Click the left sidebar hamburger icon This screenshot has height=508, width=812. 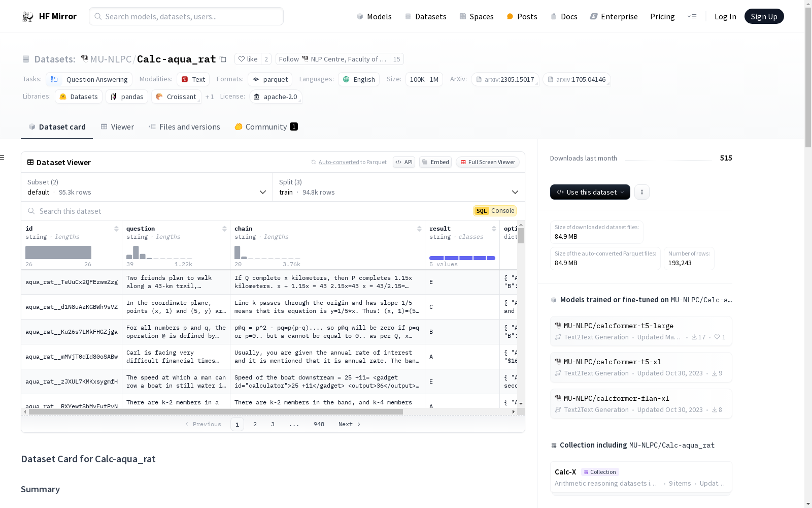(2, 157)
